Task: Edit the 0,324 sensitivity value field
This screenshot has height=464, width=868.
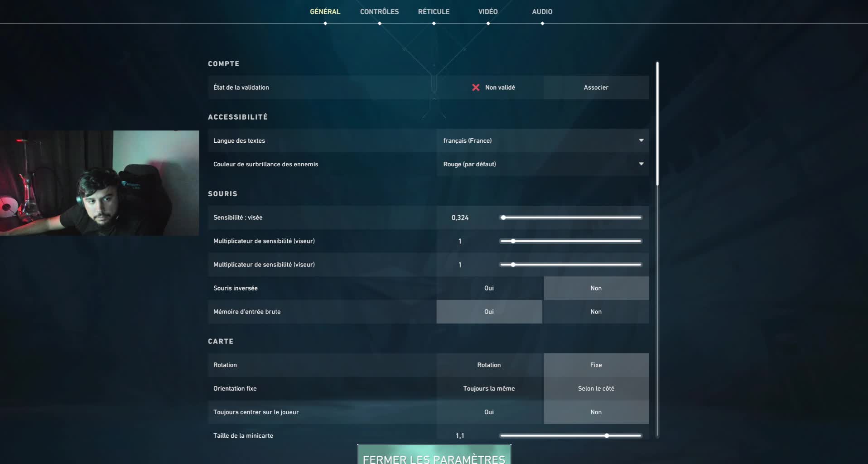Action: [x=460, y=217]
